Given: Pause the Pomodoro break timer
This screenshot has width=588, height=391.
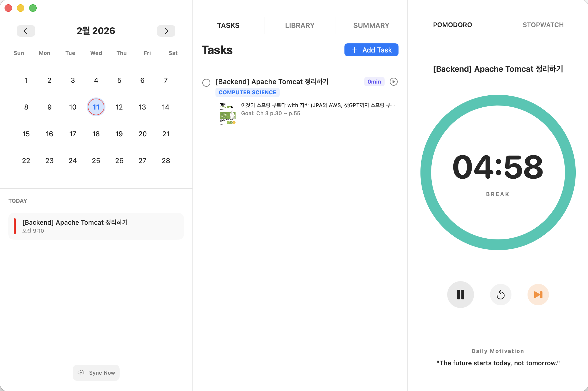Looking at the screenshot, I should point(460,295).
